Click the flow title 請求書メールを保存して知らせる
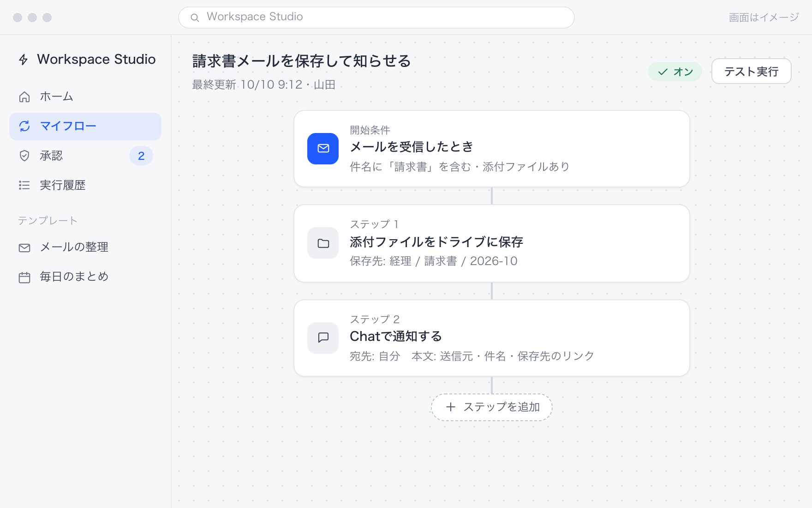This screenshot has width=812, height=508. [x=302, y=61]
